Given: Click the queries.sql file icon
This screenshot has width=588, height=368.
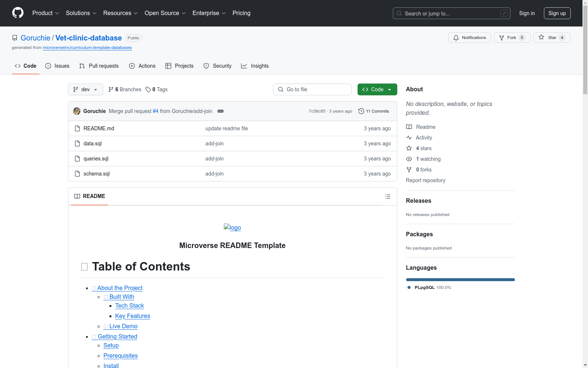Looking at the screenshot, I should click(x=77, y=159).
